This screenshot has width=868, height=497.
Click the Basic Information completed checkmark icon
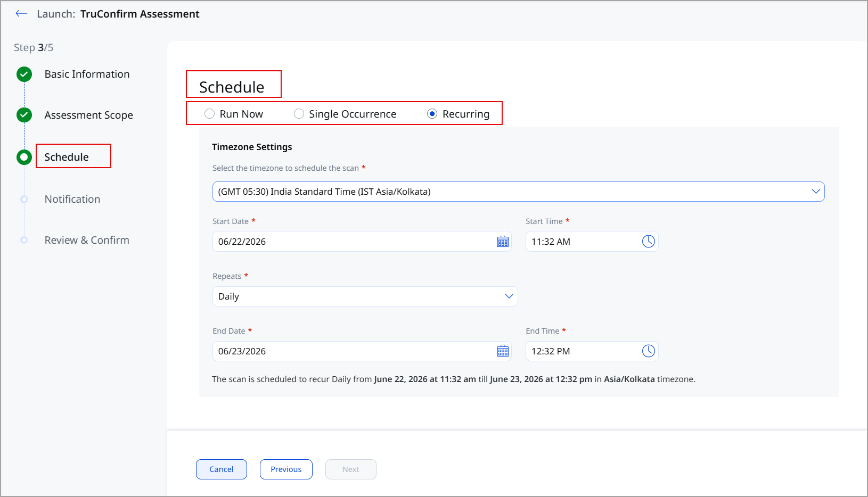tap(24, 74)
